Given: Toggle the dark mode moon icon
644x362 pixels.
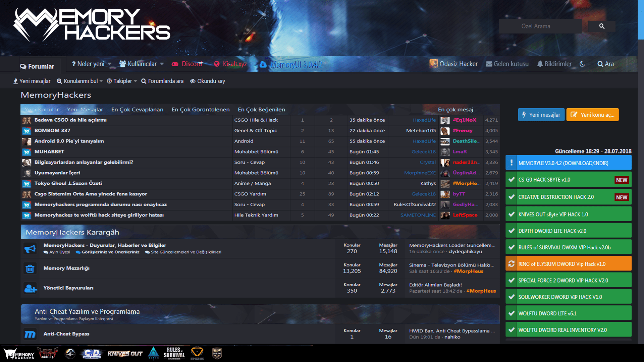Looking at the screenshot, I should click(x=582, y=64).
